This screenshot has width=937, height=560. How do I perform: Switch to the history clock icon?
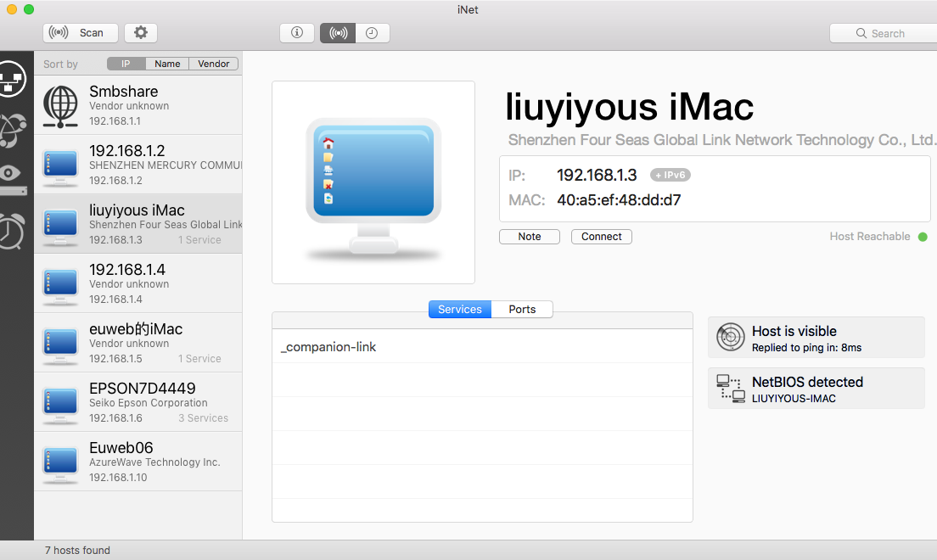click(x=373, y=33)
